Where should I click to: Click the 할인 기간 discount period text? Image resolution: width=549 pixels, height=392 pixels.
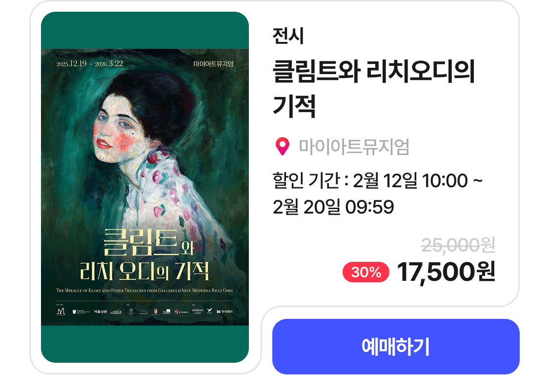click(x=377, y=194)
